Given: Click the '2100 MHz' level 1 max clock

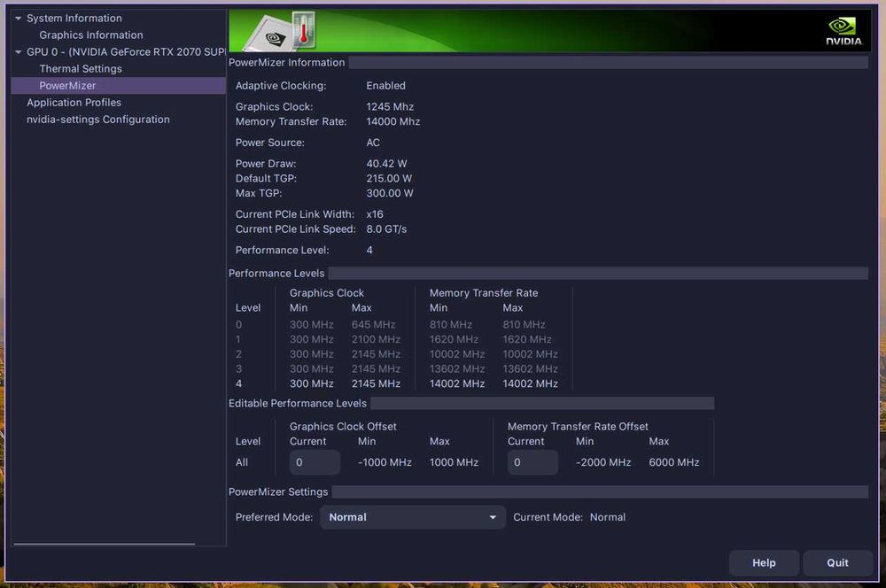Looking at the screenshot, I should (376, 339).
